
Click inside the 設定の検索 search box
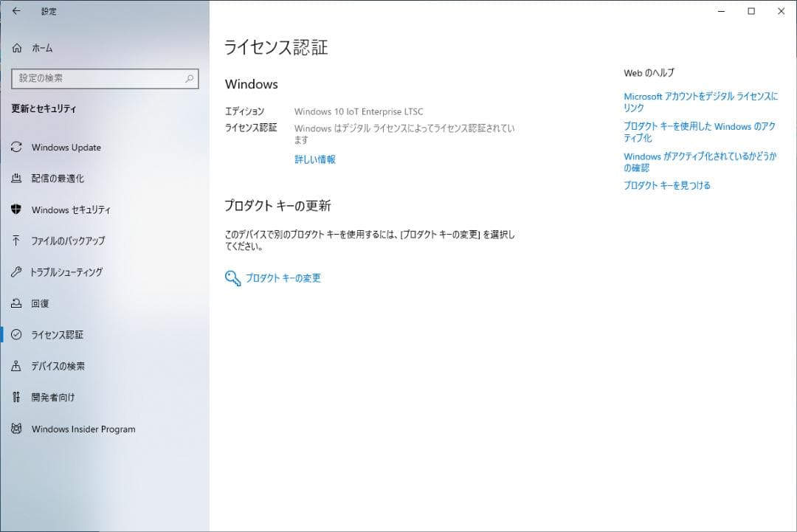coord(96,78)
